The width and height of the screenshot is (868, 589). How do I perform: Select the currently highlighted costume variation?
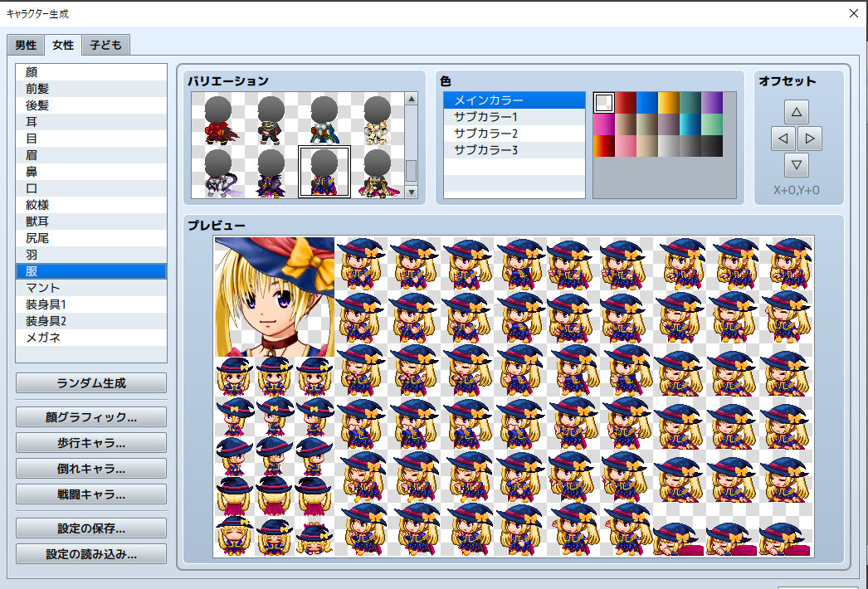(324, 172)
